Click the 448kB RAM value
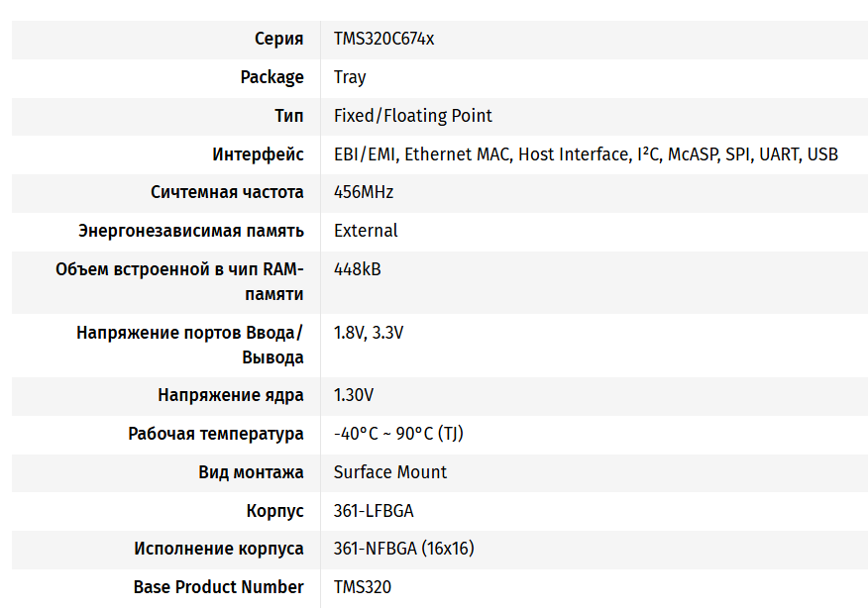The height and width of the screenshot is (609, 868). [358, 269]
